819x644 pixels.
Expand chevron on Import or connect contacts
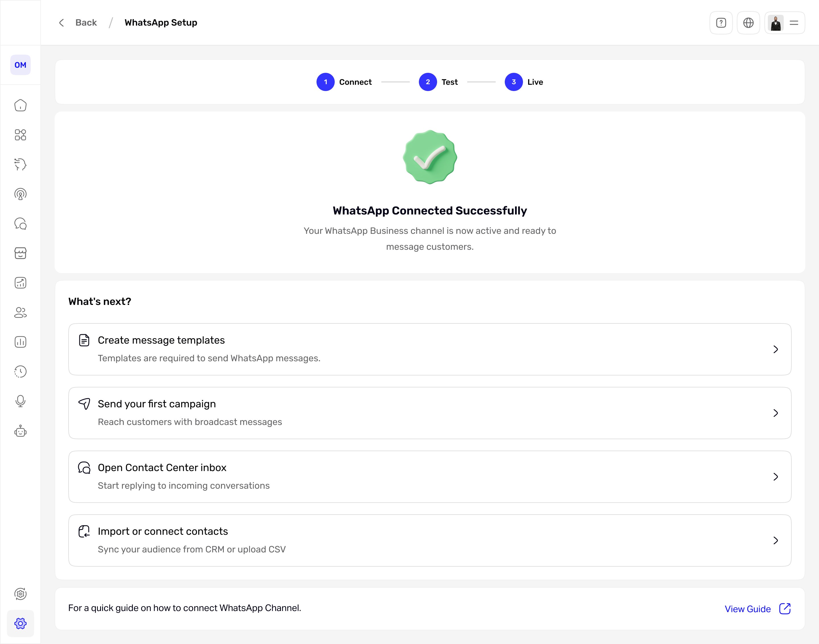point(776,540)
